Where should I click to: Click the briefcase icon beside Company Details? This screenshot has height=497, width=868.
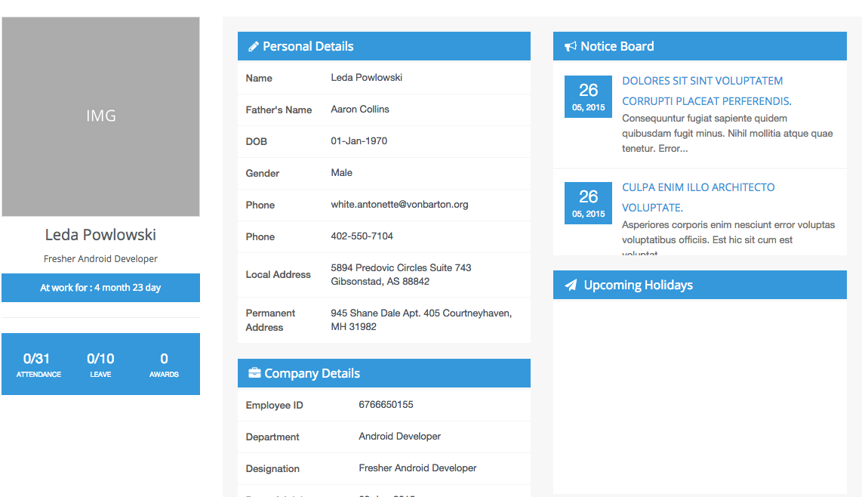(254, 373)
